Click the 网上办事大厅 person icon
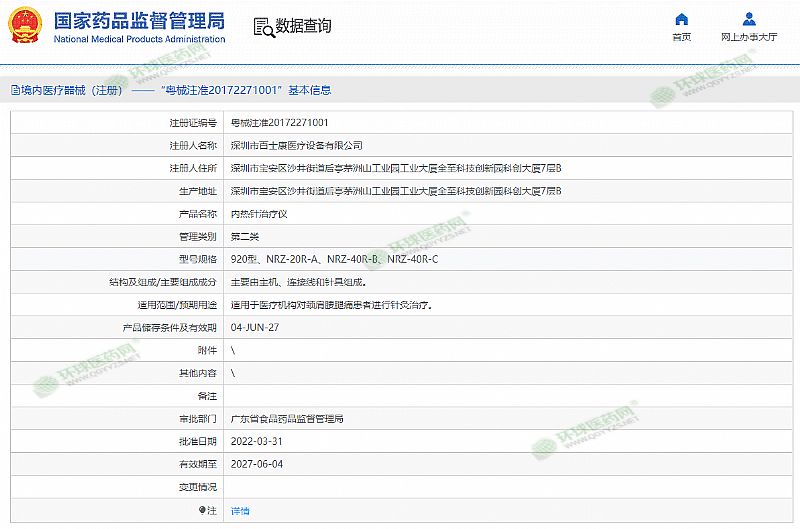Viewport: 800px width, 529px height. pos(749,19)
